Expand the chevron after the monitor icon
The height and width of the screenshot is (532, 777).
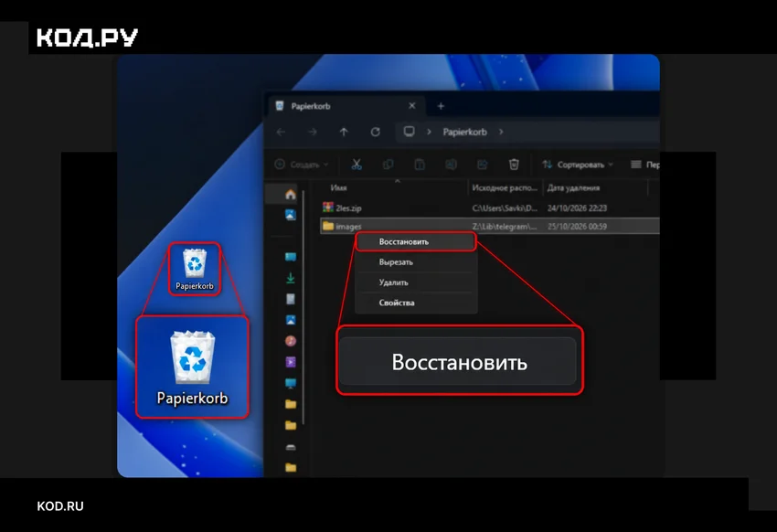tap(429, 132)
